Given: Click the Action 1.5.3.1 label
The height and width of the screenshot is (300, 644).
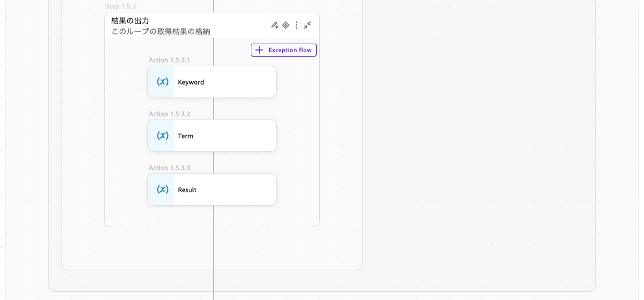Looking at the screenshot, I should coord(169,60).
